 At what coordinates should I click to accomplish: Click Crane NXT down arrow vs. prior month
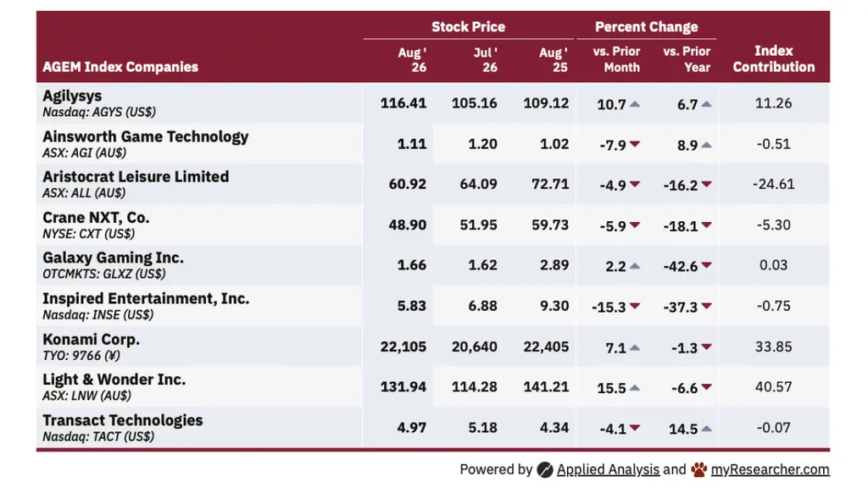tap(635, 225)
